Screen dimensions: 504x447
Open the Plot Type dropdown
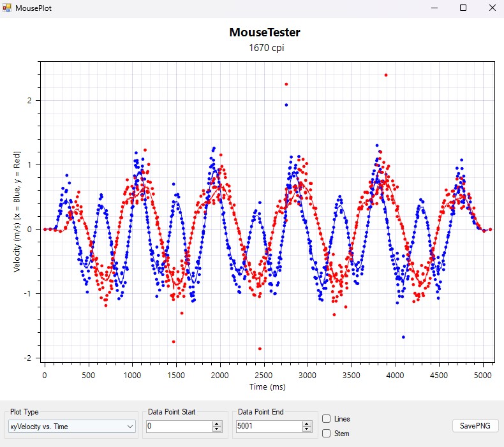point(71,426)
